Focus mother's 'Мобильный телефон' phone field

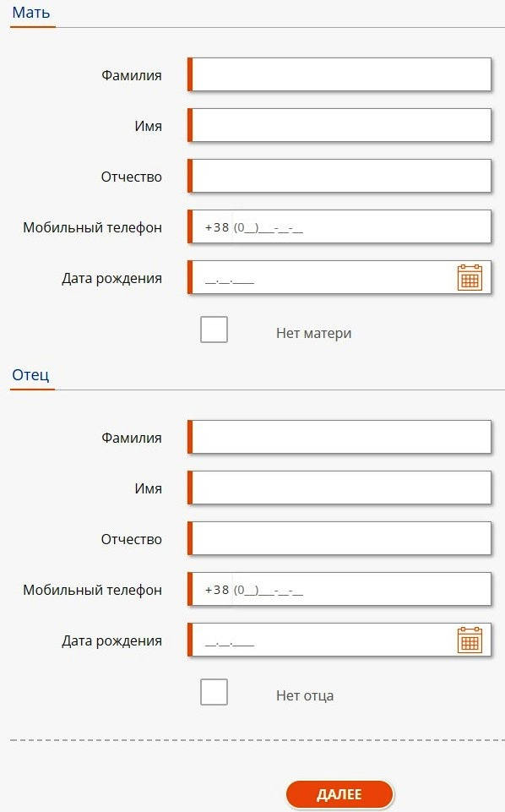338,226
